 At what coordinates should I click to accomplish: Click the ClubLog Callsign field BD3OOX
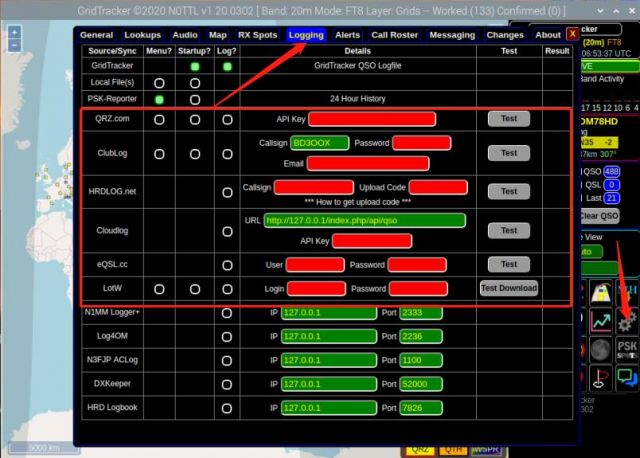point(320,143)
